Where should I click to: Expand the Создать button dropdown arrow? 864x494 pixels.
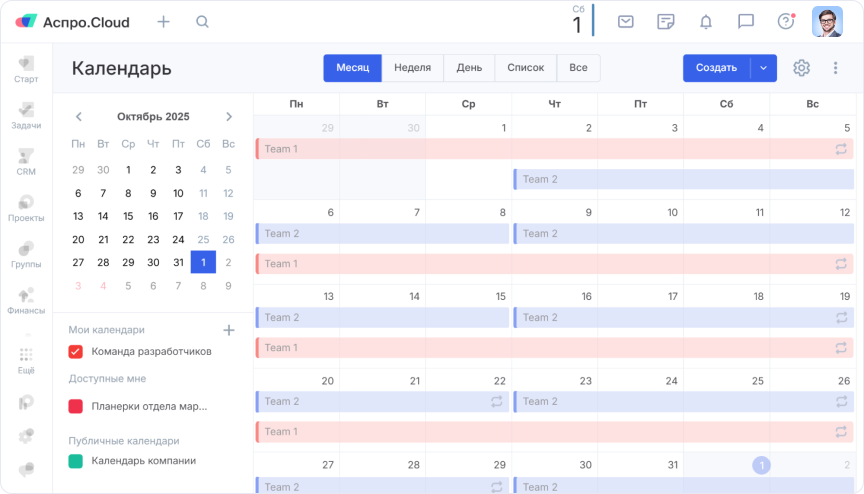tap(763, 68)
